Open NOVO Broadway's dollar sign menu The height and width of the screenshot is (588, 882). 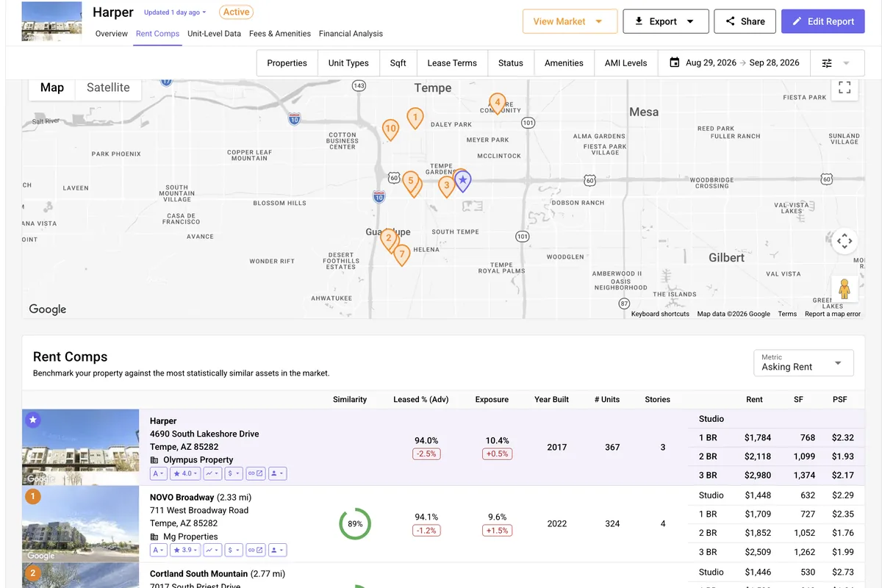[234, 550]
